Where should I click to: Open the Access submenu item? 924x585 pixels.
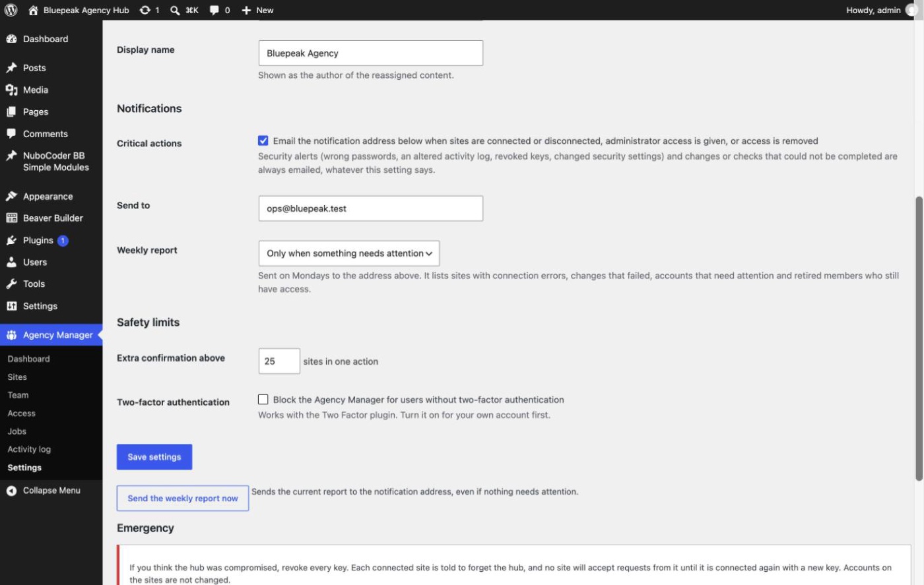21,413
